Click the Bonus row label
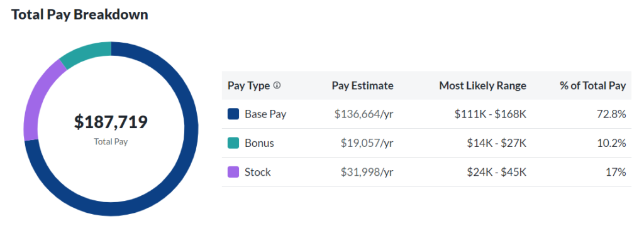 (x=259, y=143)
